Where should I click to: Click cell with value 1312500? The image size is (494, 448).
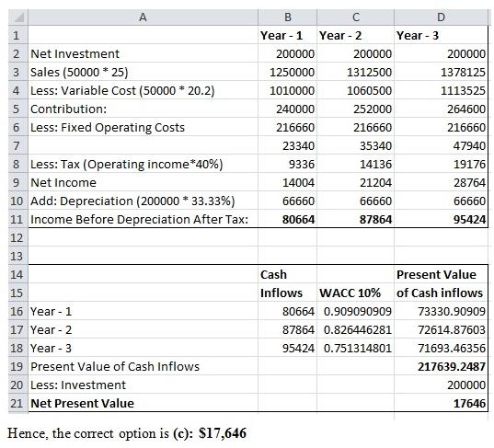pos(355,72)
